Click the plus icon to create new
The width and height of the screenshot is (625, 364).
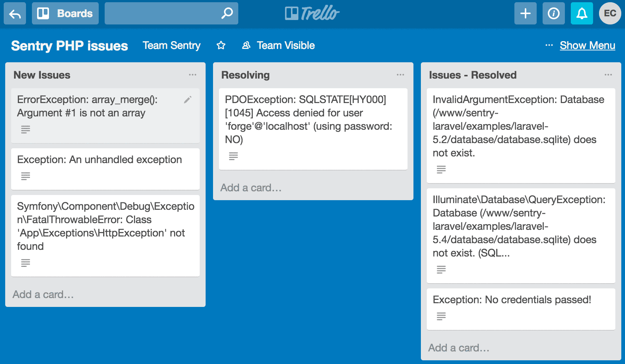tap(525, 14)
